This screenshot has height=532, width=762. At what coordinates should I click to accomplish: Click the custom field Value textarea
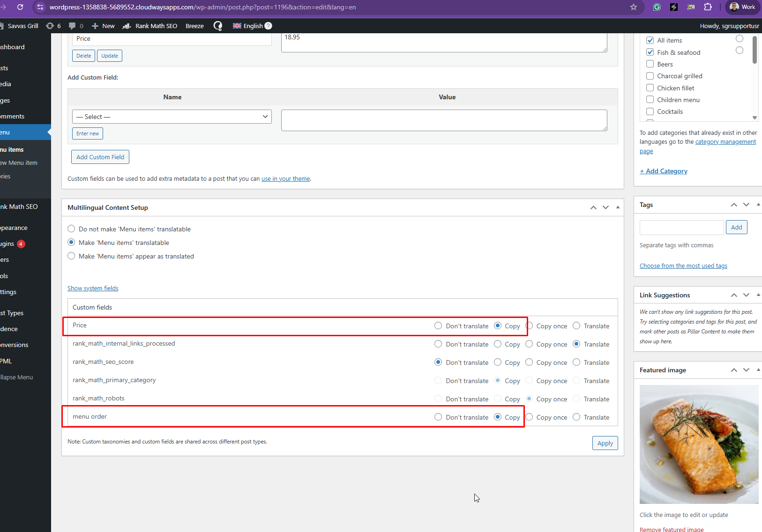[x=444, y=120]
